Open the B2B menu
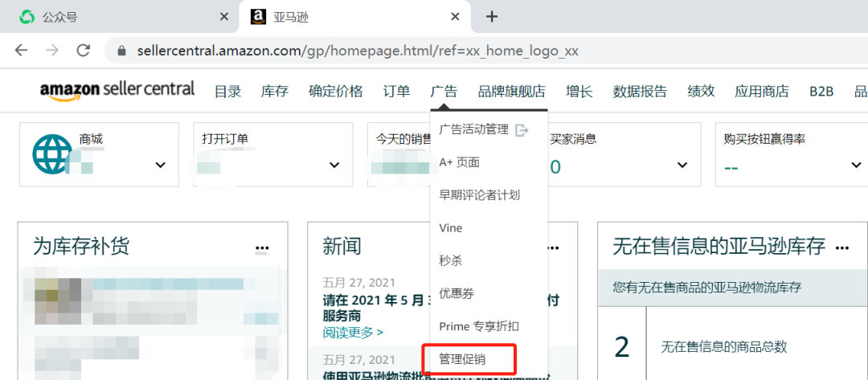 821,92
